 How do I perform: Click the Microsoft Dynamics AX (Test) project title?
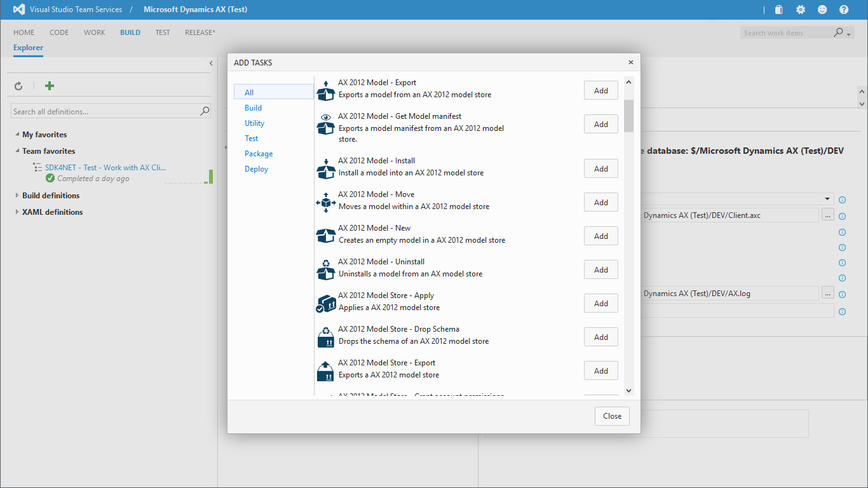pos(196,10)
